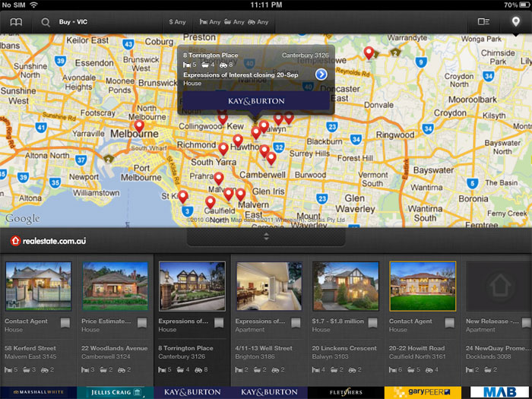
Task: Tap 'Balwyn 3103' suburb text
Action: click(330, 356)
